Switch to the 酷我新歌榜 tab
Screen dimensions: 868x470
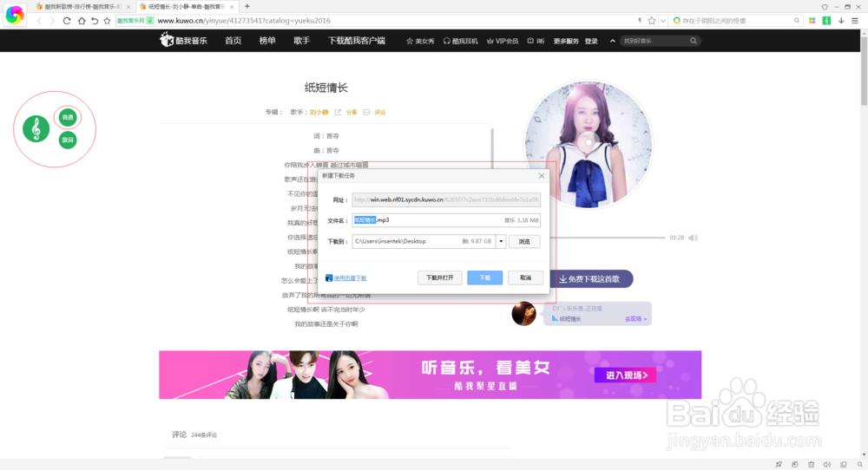82,7
